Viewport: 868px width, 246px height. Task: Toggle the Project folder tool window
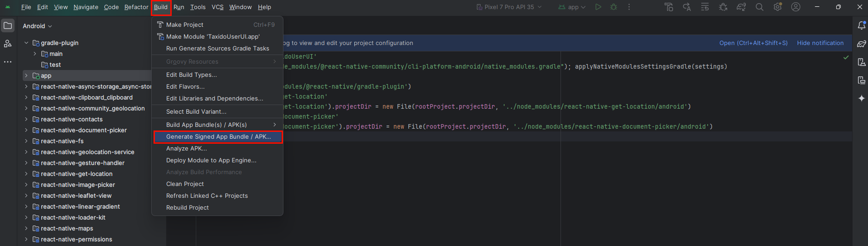[x=8, y=25]
